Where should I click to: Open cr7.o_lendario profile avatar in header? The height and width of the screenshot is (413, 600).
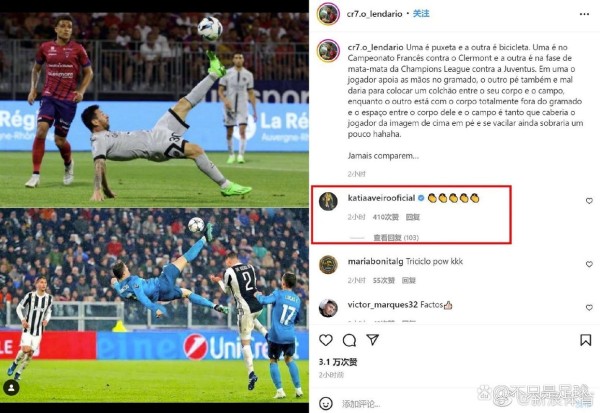pos(328,14)
